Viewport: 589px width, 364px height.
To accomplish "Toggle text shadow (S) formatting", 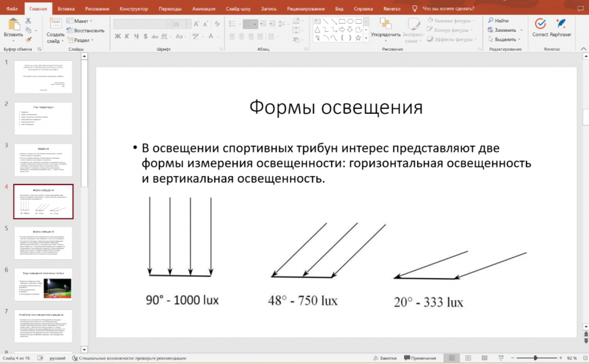I will tap(145, 37).
